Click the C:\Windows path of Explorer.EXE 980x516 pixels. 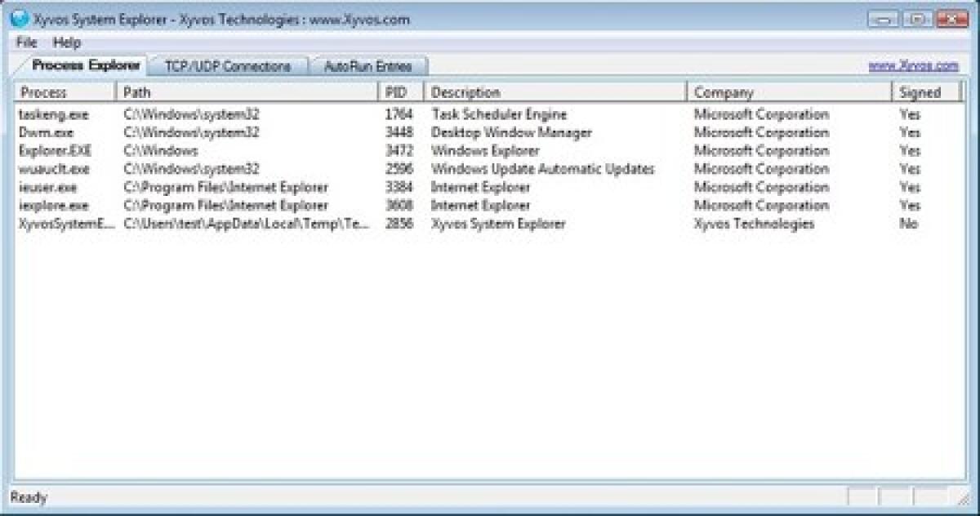coord(161,151)
